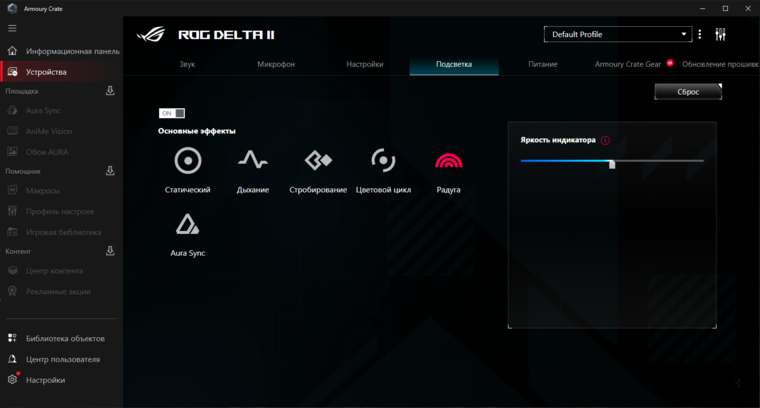The width and height of the screenshot is (760, 408).
Task: Select the Подсветка tab
Action: (454, 64)
